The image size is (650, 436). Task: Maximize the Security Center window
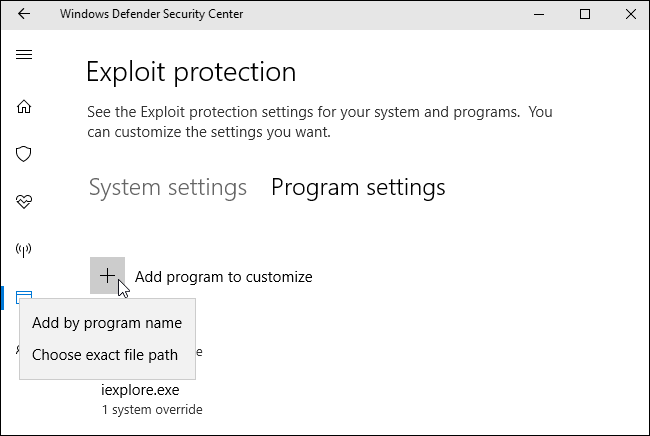(585, 14)
